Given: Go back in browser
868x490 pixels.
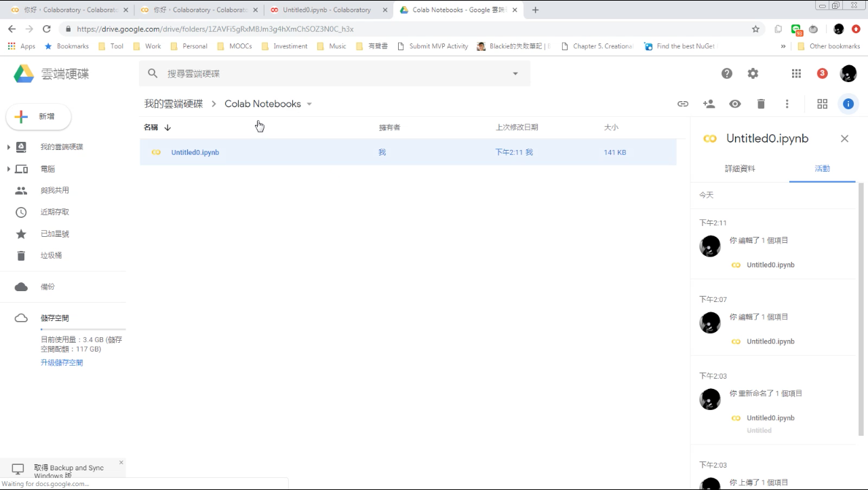Looking at the screenshot, I should coord(12,29).
